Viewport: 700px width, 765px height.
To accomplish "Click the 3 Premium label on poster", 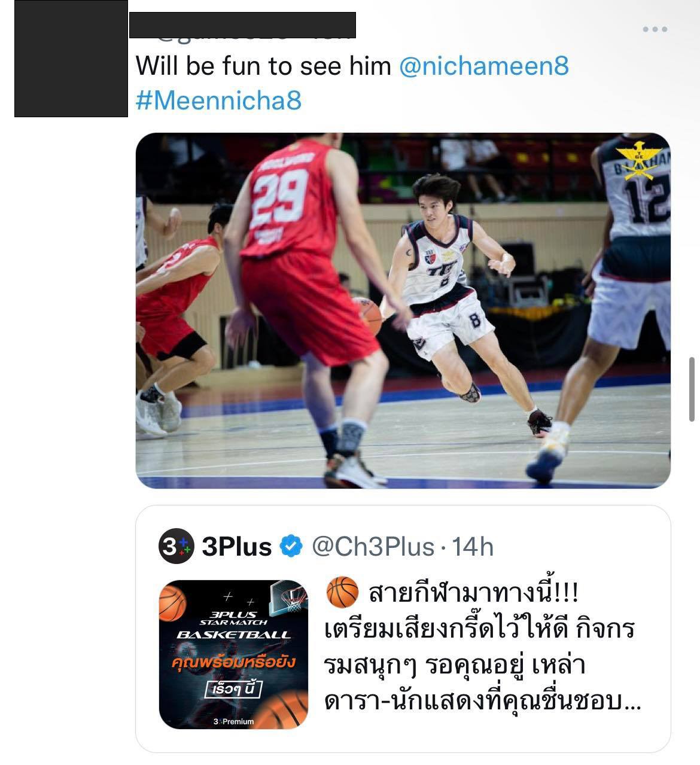I will [233, 721].
